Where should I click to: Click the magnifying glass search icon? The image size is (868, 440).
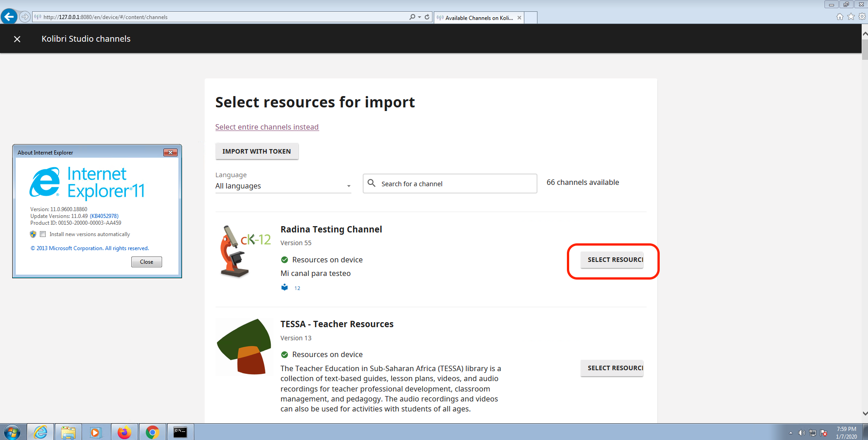coord(371,184)
